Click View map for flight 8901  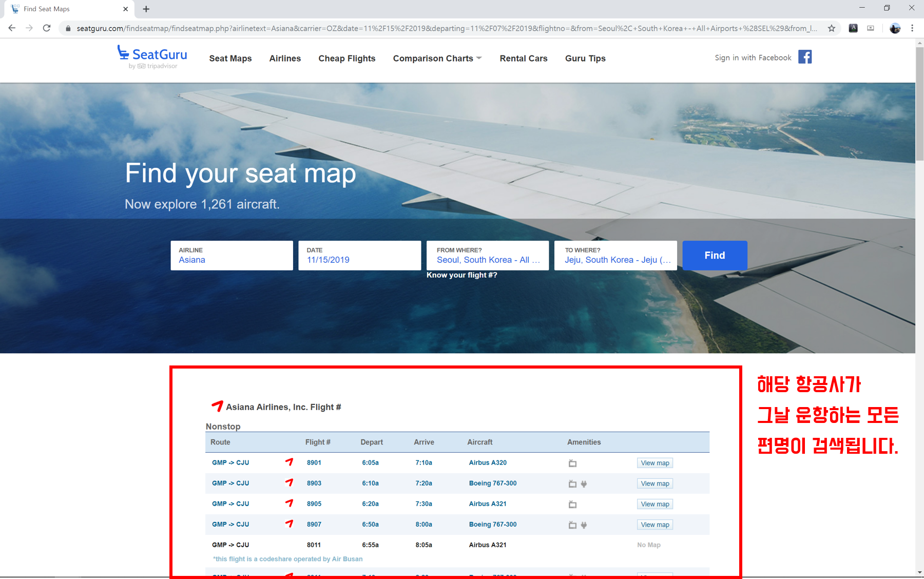pos(655,463)
